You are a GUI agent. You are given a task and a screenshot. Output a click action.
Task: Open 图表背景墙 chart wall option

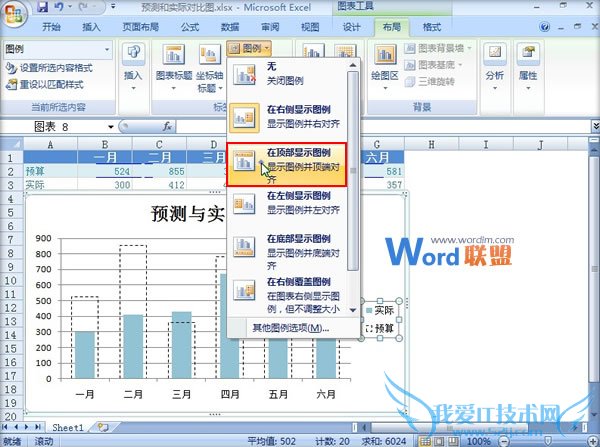pyautogui.click(x=439, y=48)
